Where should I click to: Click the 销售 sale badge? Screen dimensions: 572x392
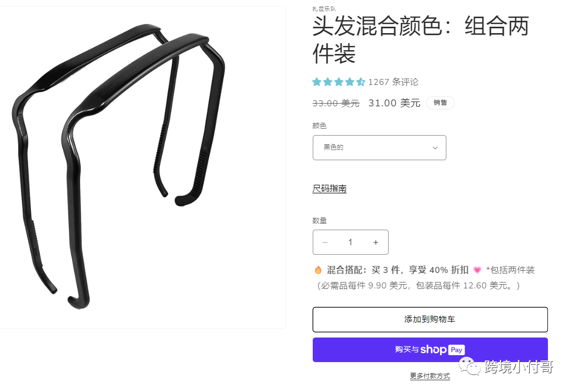click(440, 103)
